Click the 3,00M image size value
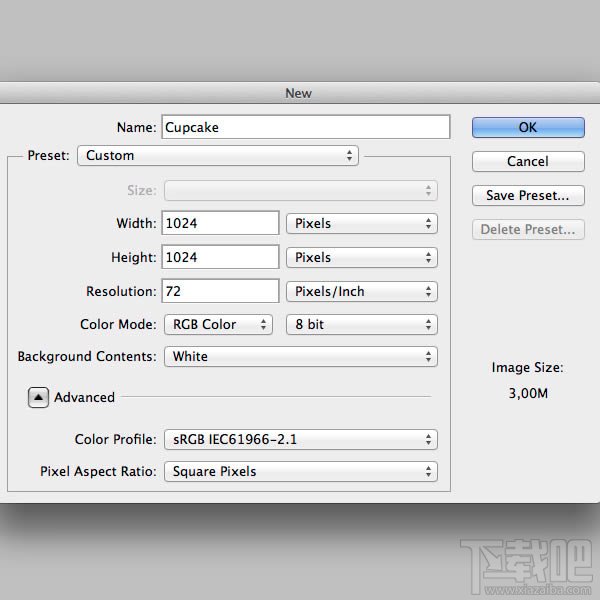Screen dimensions: 600x600 tap(528, 393)
